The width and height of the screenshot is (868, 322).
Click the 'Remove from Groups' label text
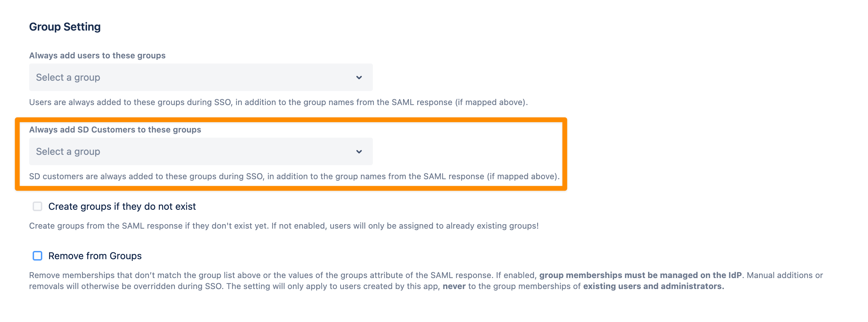(x=95, y=256)
